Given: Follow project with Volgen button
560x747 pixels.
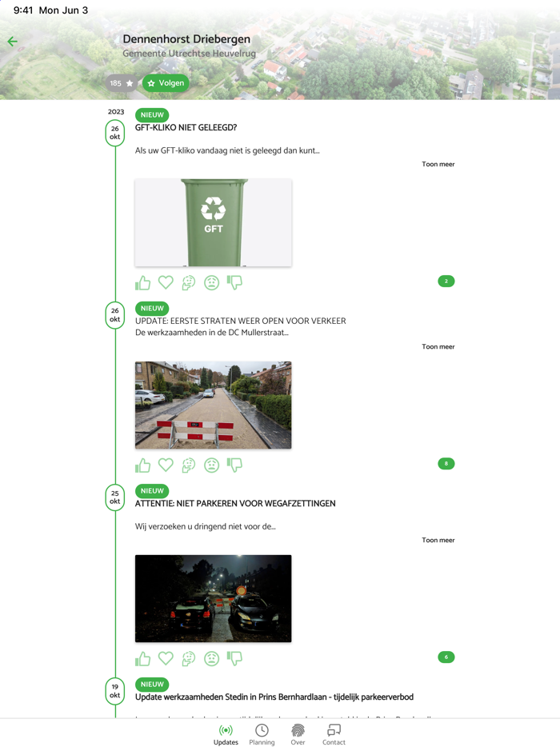Looking at the screenshot, I should coord(166,83).
